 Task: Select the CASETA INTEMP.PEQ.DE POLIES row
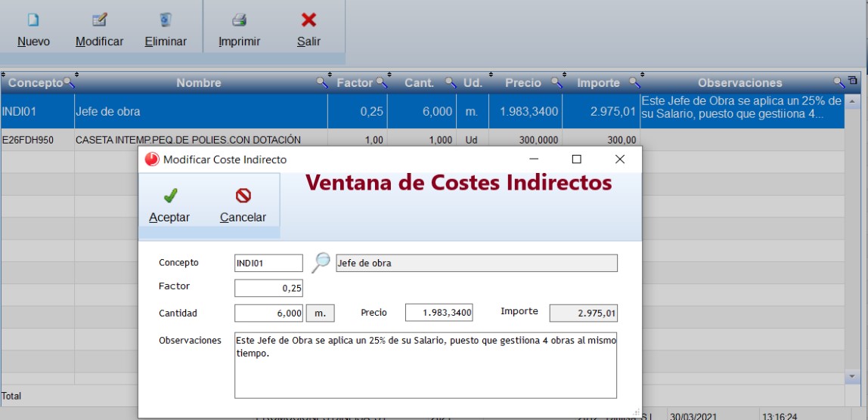click(x=188, y=140)
